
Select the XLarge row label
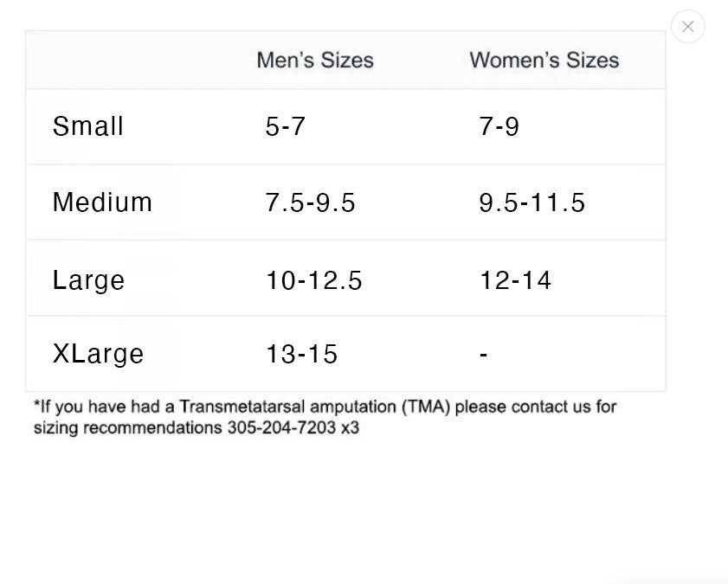[x=98, y=354]
